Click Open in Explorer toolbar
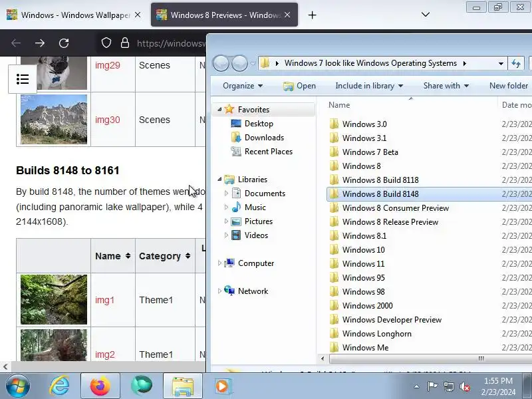 pos(300,86)
